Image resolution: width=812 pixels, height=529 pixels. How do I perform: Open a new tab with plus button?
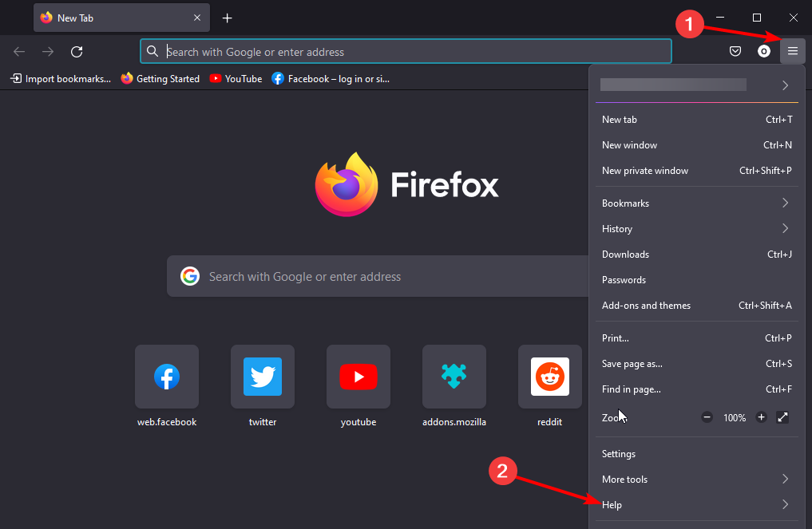pos(227,18)
